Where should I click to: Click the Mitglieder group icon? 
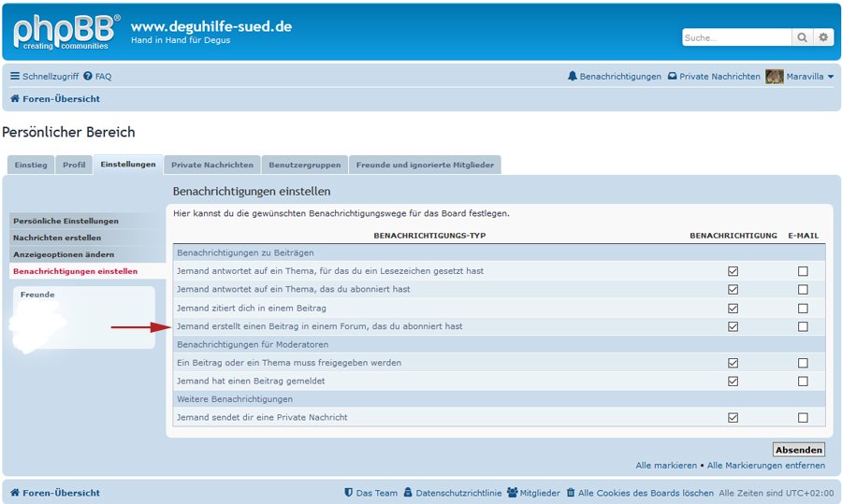[513, 493]
